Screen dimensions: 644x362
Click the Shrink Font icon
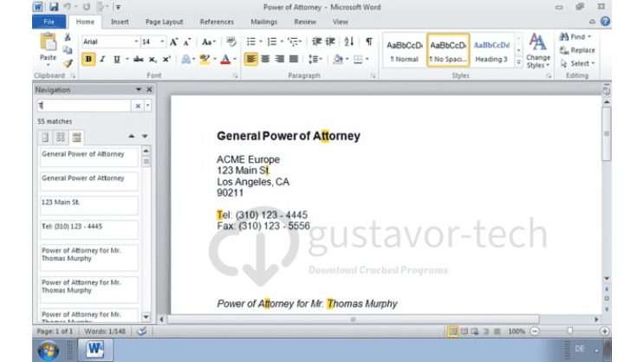187,42
